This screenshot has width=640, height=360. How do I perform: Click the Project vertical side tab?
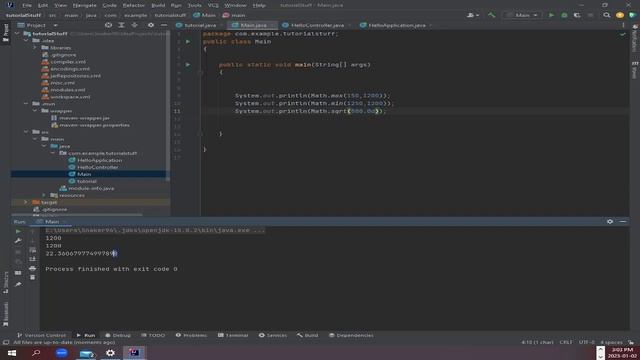point(6,33)
